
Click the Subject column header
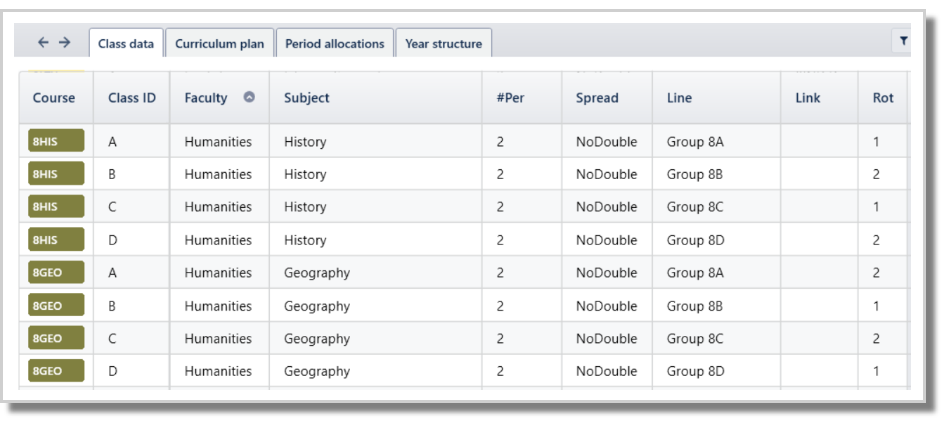tap(307, 98)
